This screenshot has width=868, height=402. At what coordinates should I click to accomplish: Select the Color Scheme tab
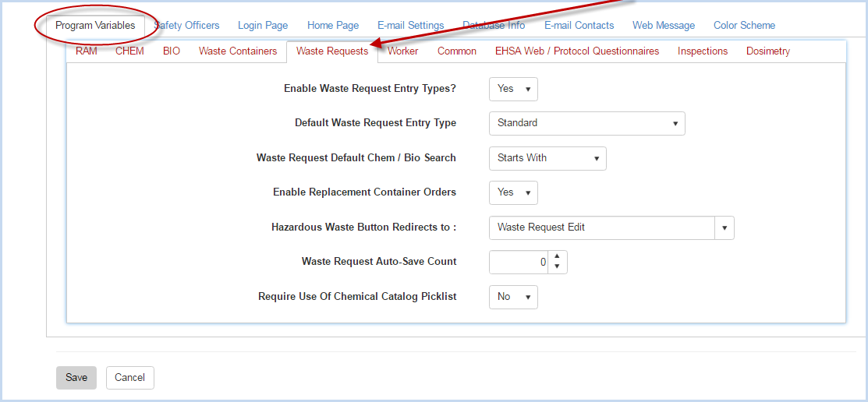point(744,26)
